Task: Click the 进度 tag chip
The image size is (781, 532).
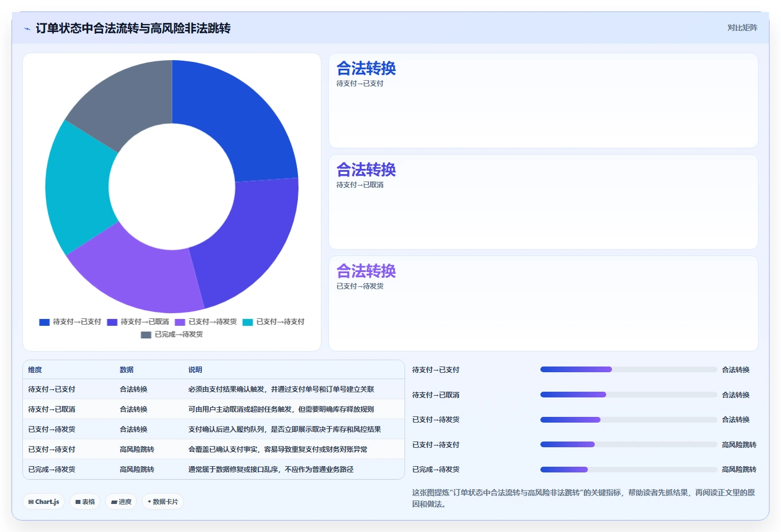Action: click(x=121, y=502)
